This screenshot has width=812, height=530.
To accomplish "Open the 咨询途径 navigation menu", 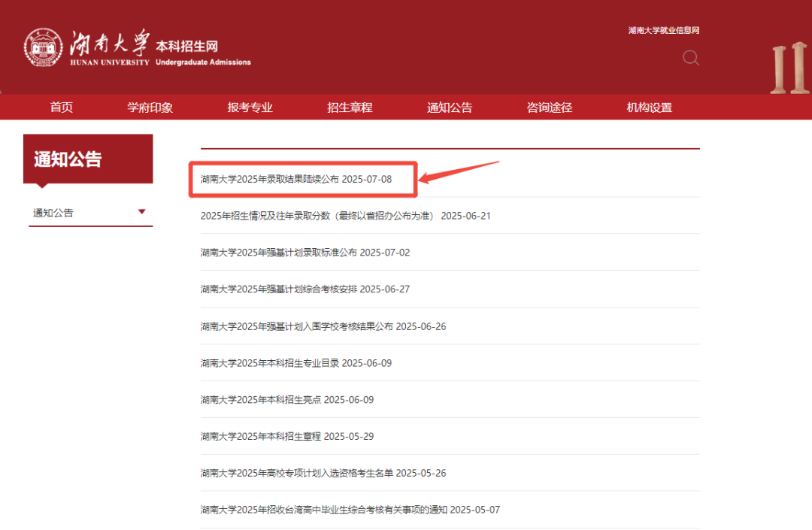I will (549, 107).
